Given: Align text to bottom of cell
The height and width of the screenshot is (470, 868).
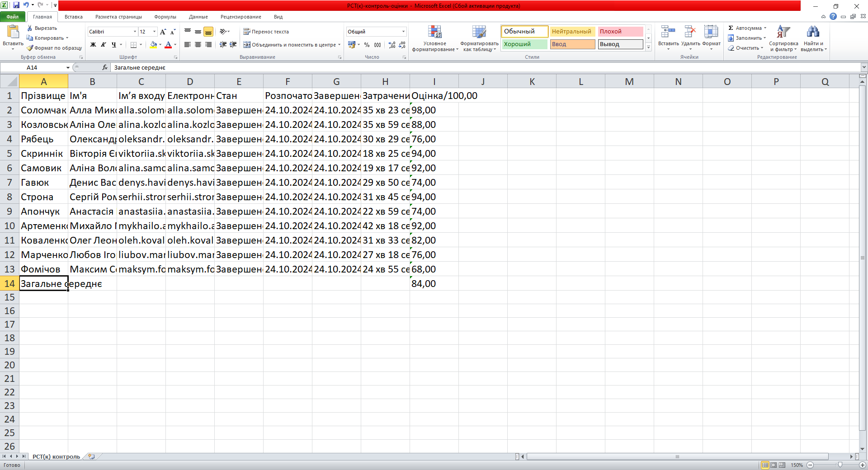Looking at the screenshot, I should pos(208,32).
